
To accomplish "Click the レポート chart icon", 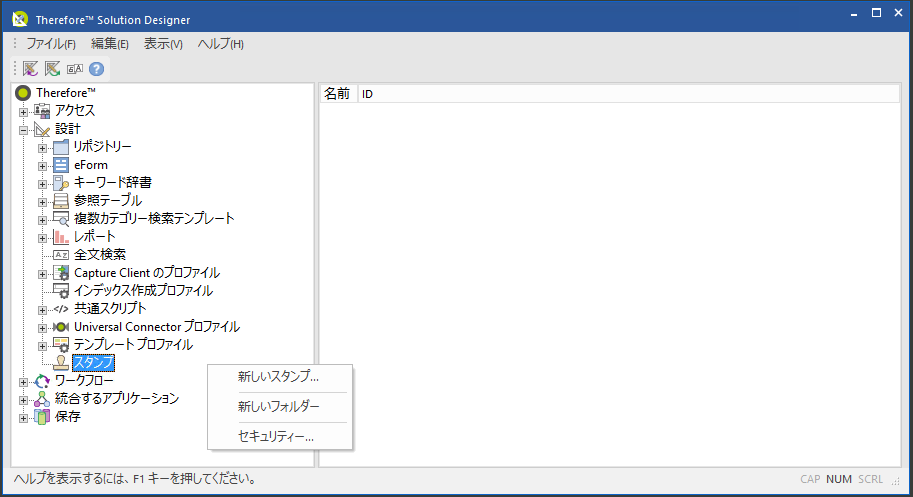I will click(61, 237).
